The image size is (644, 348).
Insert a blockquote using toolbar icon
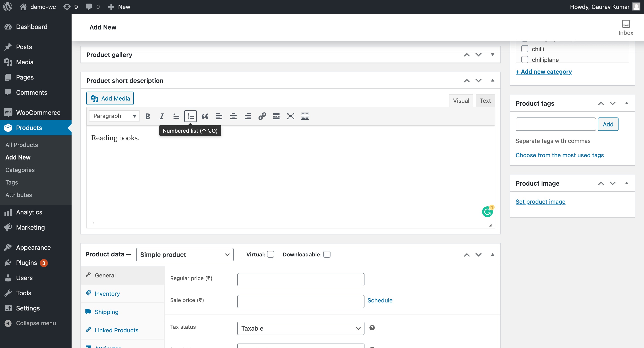click(205, 116)
